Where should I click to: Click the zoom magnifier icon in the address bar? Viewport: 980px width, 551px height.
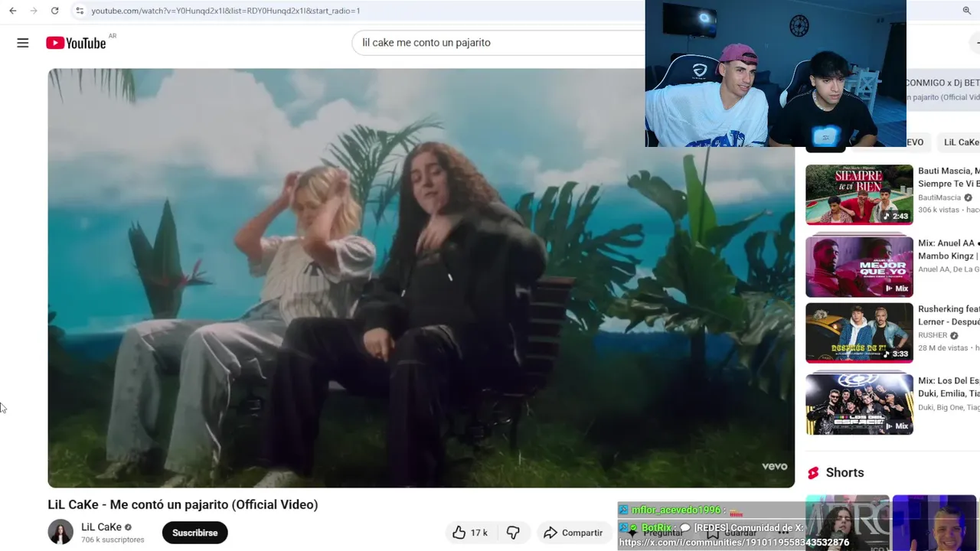tap(966, 11)
